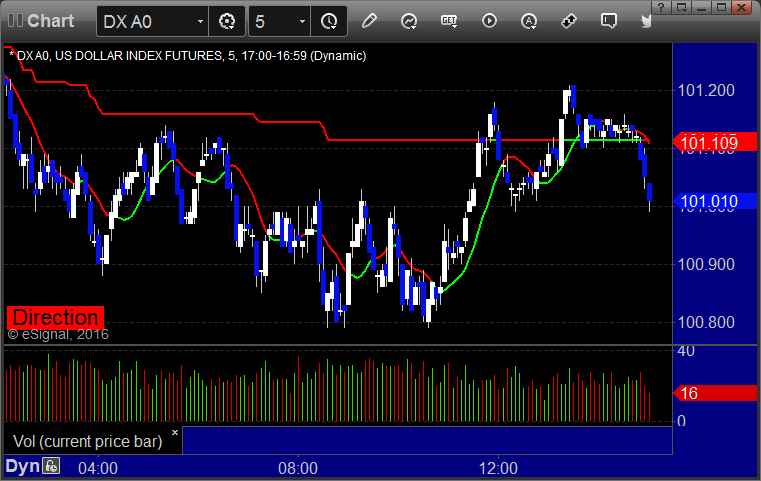Open the time template clock icon
Screen dimensions: 761x481
tap(329, 21)
